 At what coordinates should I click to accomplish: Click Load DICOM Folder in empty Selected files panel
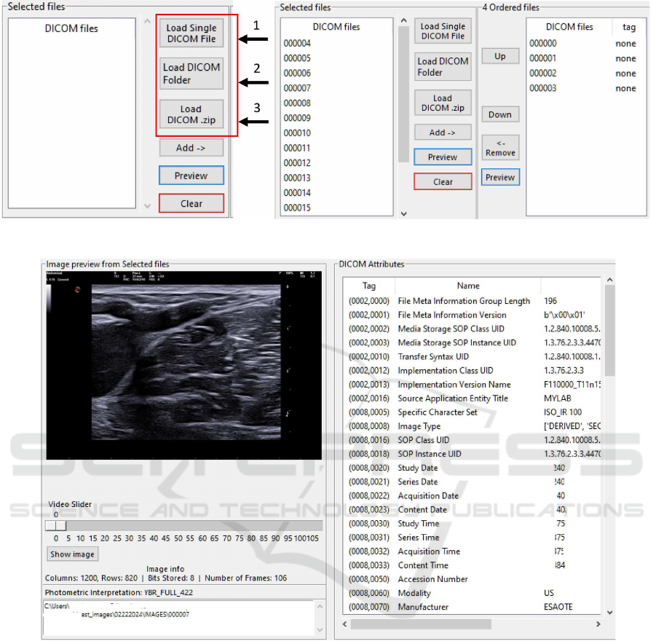click(x=191, y=74)
